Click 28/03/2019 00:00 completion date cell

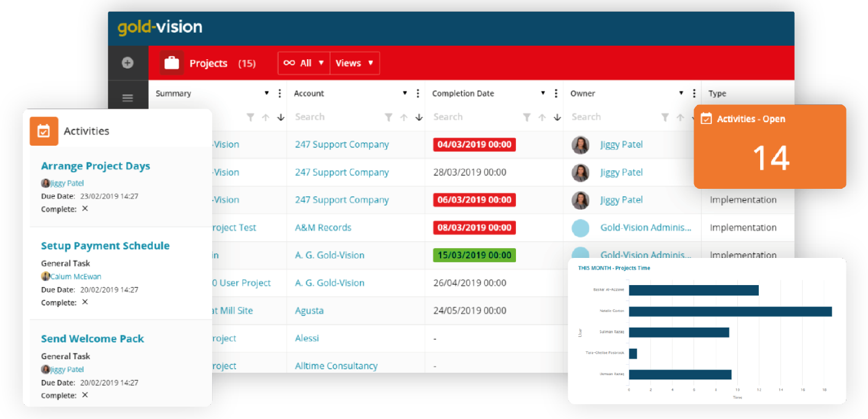[x=470, y=173]
